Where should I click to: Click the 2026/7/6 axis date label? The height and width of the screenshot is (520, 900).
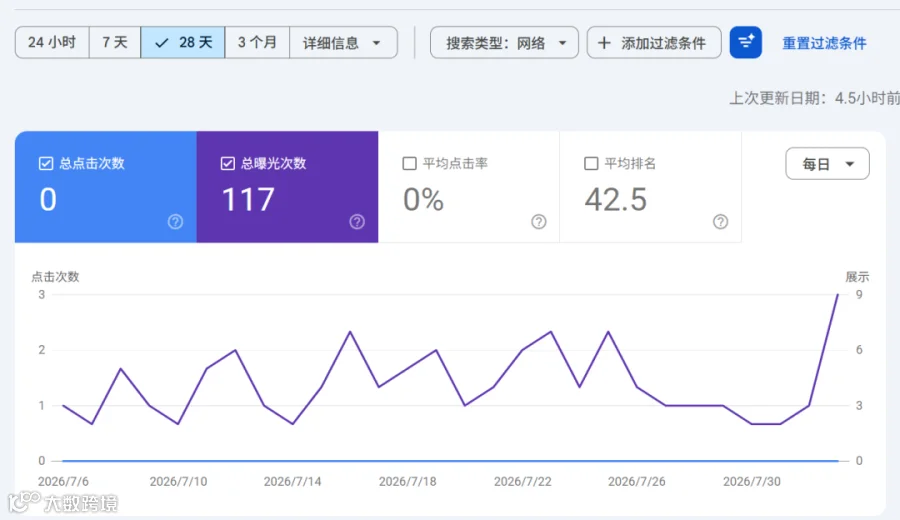[x=63, y=482]
